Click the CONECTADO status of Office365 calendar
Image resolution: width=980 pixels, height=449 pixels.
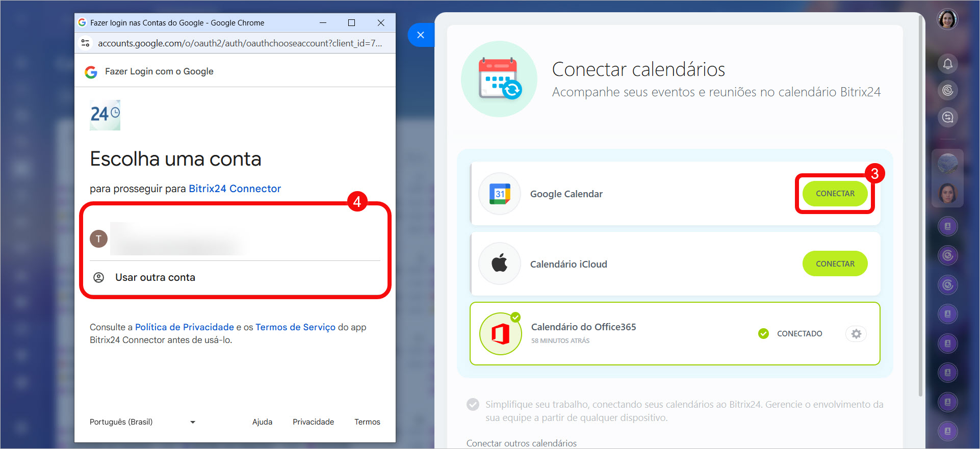[x=799, y=334]
